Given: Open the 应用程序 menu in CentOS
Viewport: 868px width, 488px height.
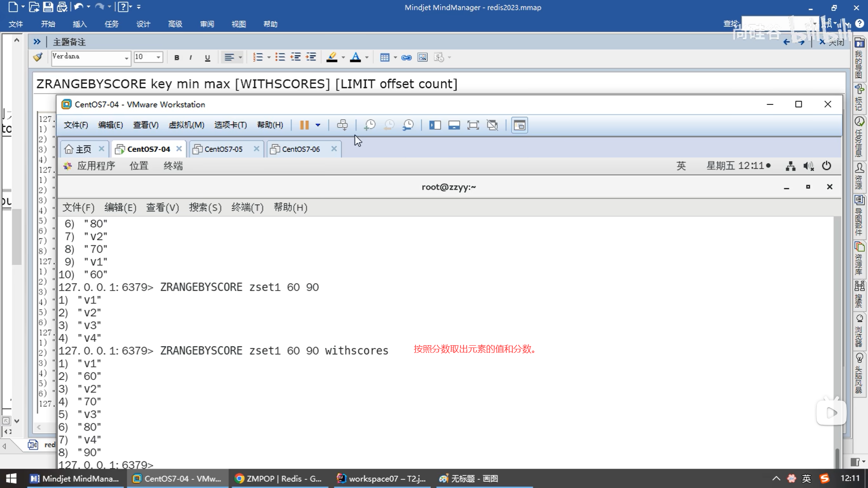Looking at the screenshot, I should [x=96, y=166].
